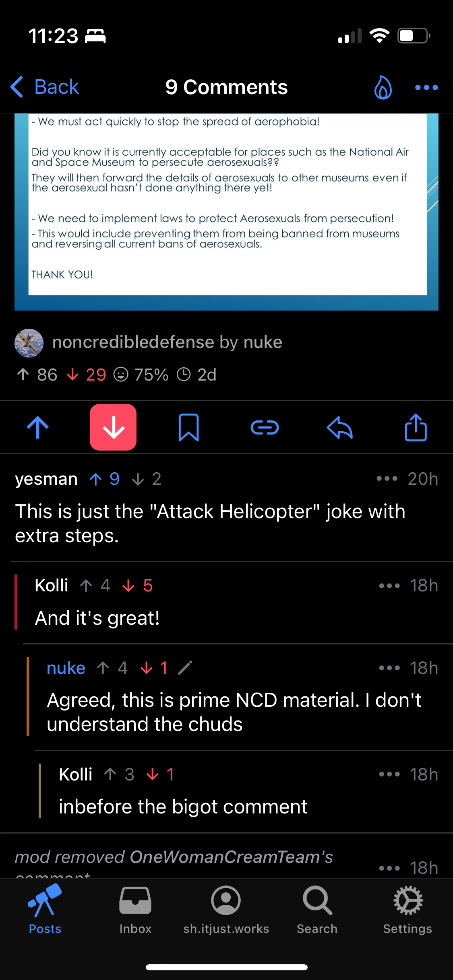Image resolution: width=453 pixels, height=980 pixels.
Task: Copy the post link via chain icon
Action: click(265, 427)
